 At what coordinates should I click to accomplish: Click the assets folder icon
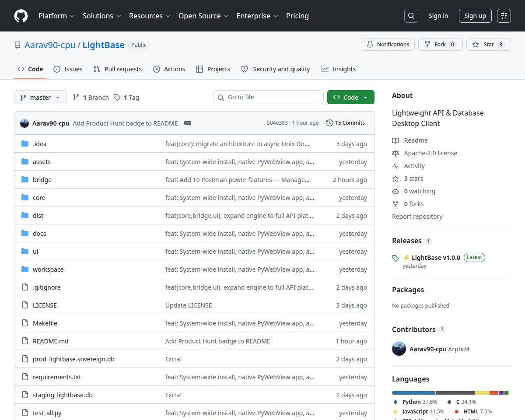pyautogui.click(x=25, y=162)
